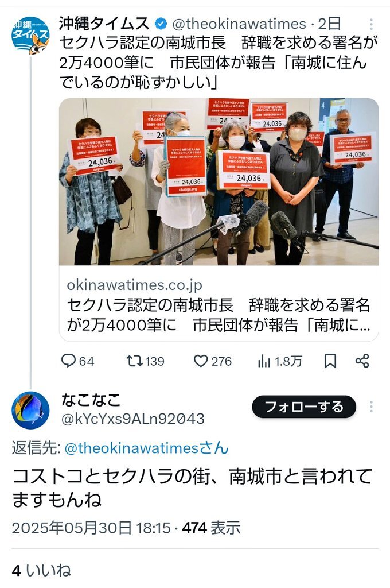Open 474 表示 view count

click(x=211, y=528)
